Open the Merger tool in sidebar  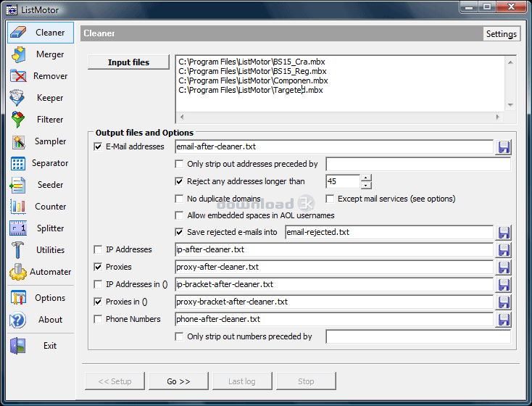click(40, 54)
